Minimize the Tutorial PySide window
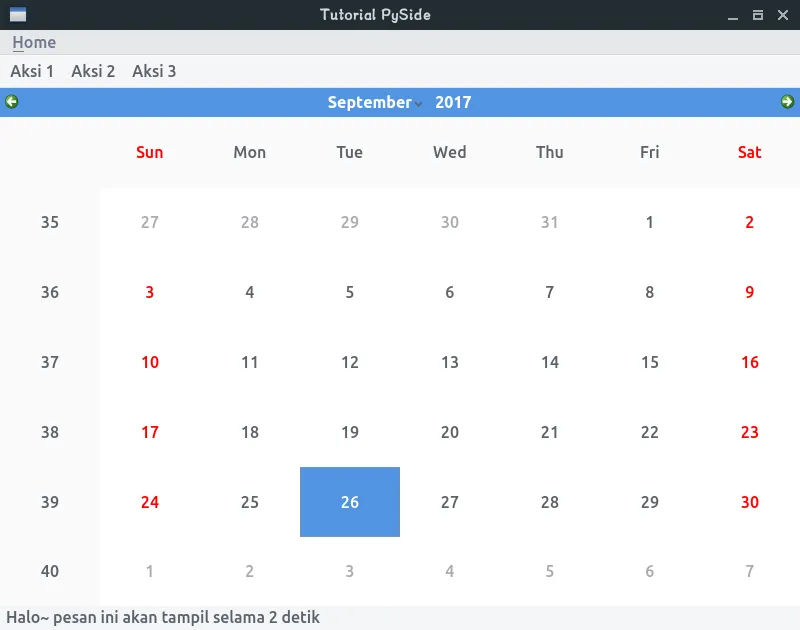Viewport: 800px width, 630px height. (x=733, y=15)
